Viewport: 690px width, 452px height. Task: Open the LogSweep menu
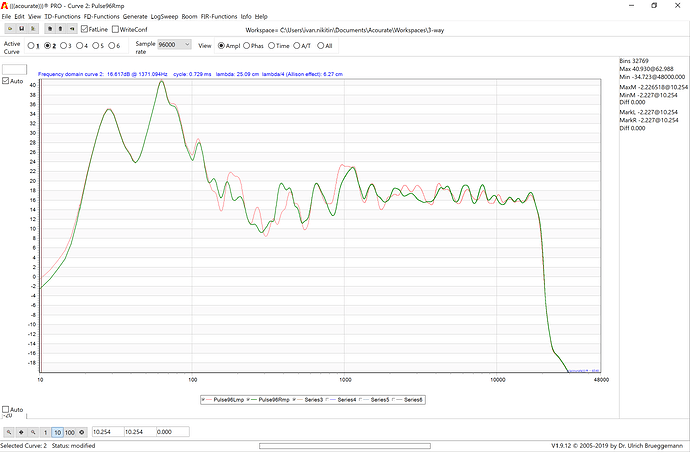coord(164,16)
